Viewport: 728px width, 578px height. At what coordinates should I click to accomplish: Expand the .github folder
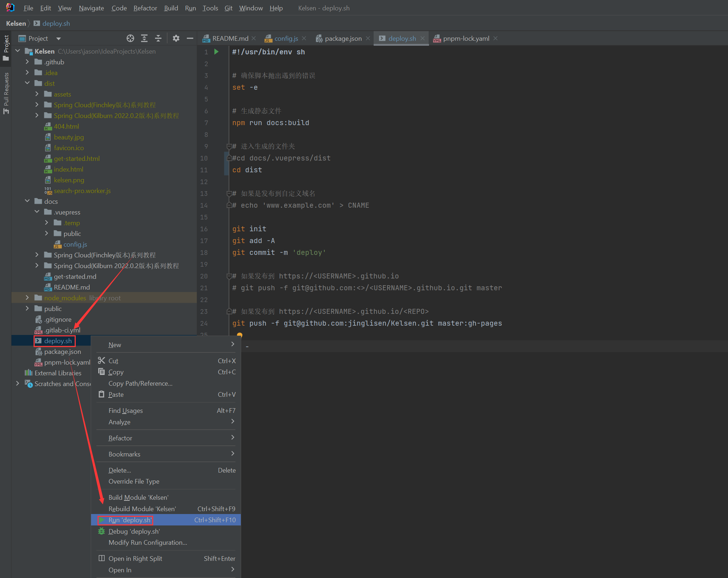[27, 62]
